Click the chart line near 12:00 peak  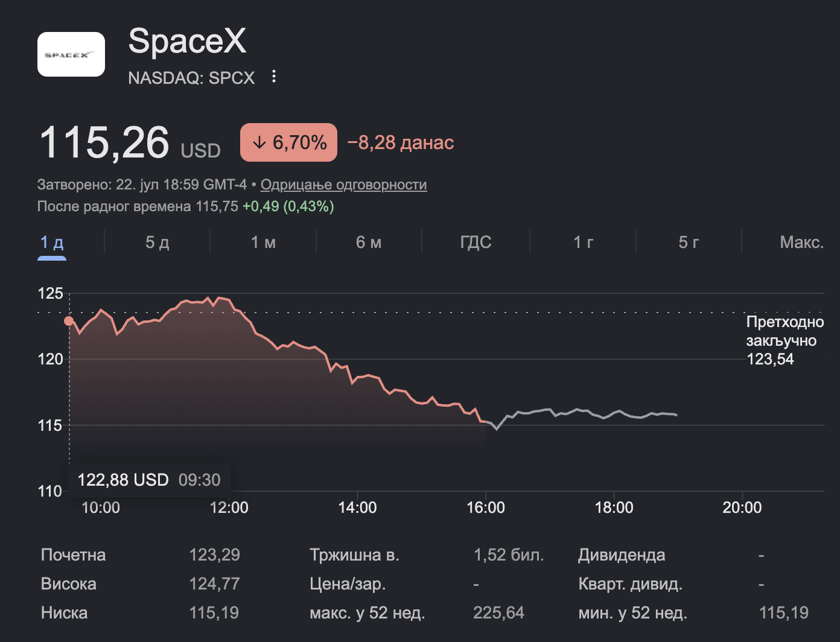pyautogui.click(x=222, y=298)
